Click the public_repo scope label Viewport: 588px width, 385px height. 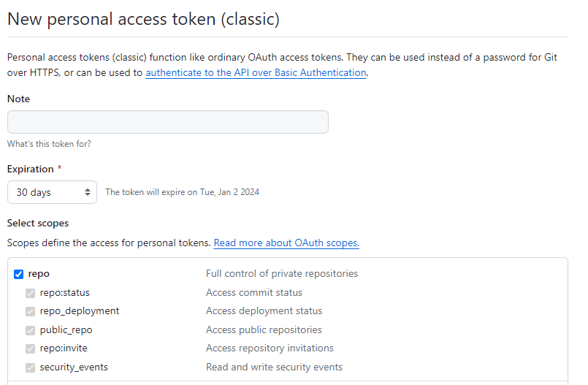(66, 329)
